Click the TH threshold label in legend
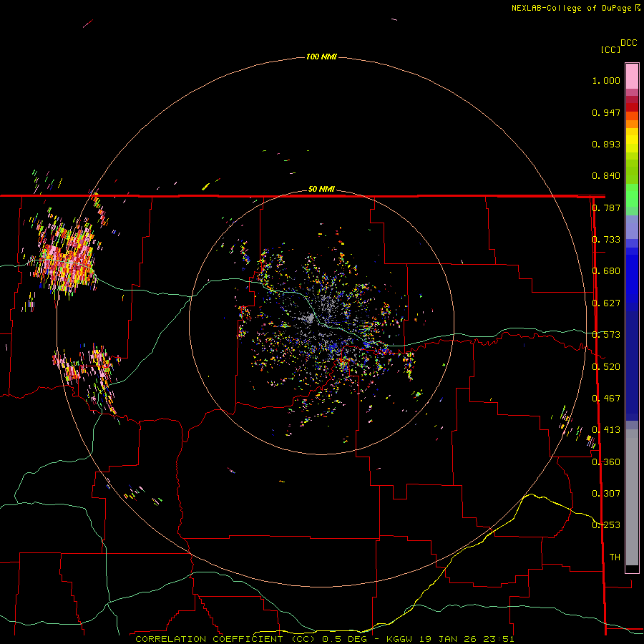Image resolution: width=644 pixels, height=644 pixels. [615, 557]
